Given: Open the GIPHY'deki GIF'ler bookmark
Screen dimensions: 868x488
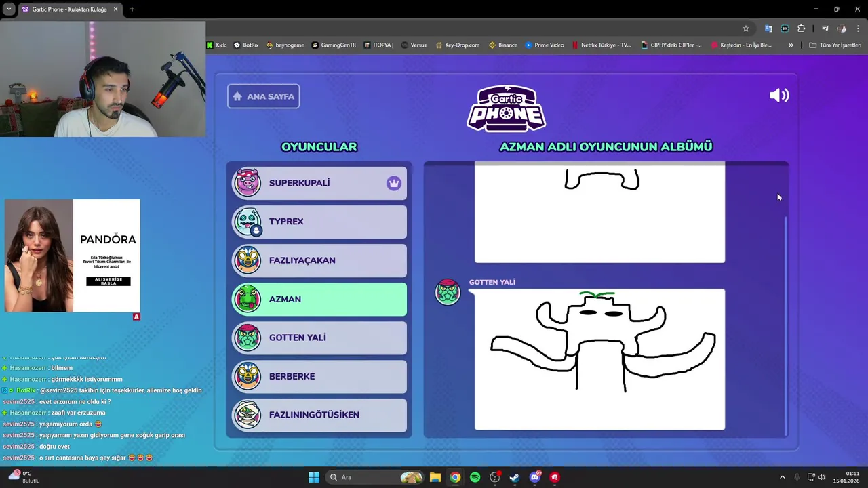Looking at the screenshot, I should click(x=671, y=45).
